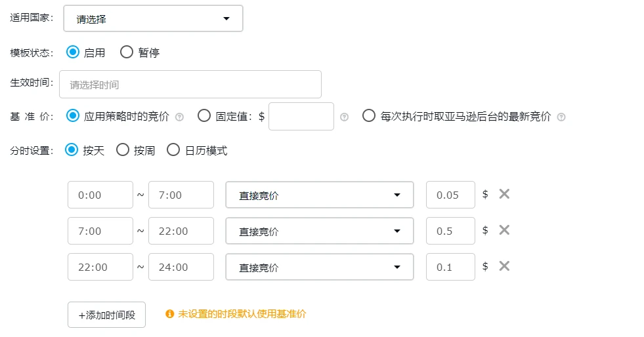Click the 24:00 end time field
Viewport: 644px width, 337px height.
click(x=181, y=267)
